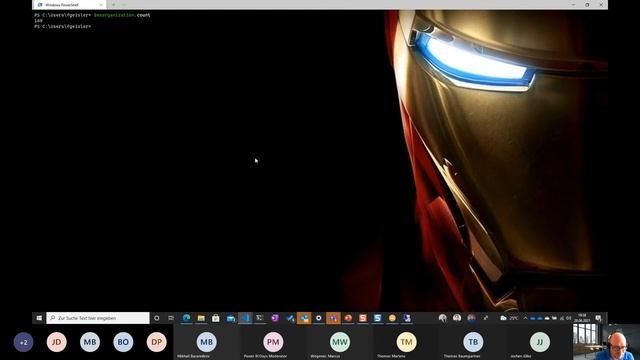Viewport: 640px width, 360px height.
Task: Open the orange Firefox-like taskbar icon
Action: coord(348,318)
